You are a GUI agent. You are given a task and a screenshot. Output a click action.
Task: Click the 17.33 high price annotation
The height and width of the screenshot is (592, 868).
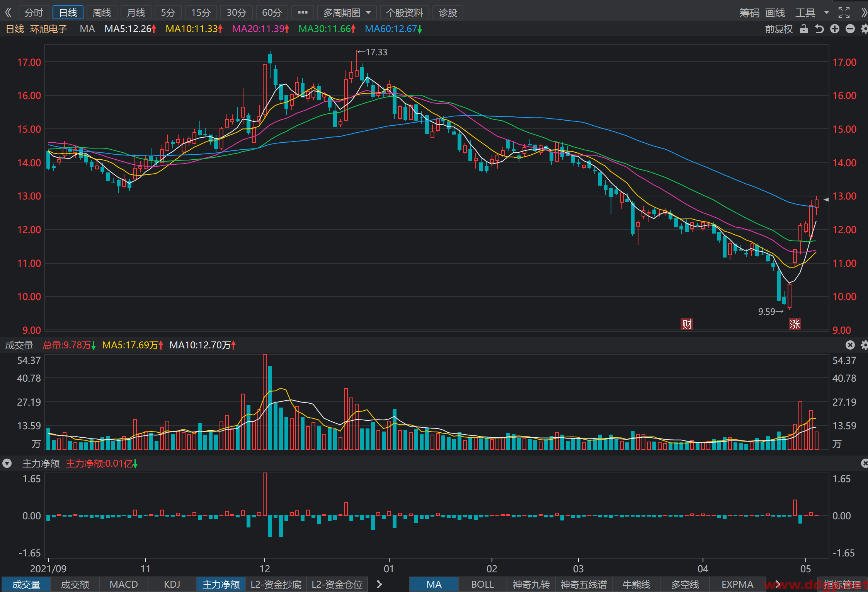(372, 52)
